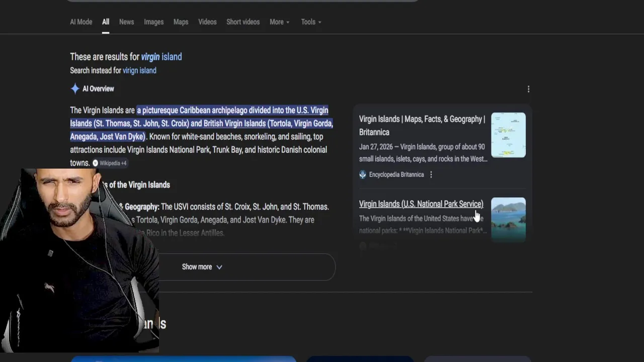
Task: Open the Wikipedia +4 sources chip
Action: click(x=110, y=163)
